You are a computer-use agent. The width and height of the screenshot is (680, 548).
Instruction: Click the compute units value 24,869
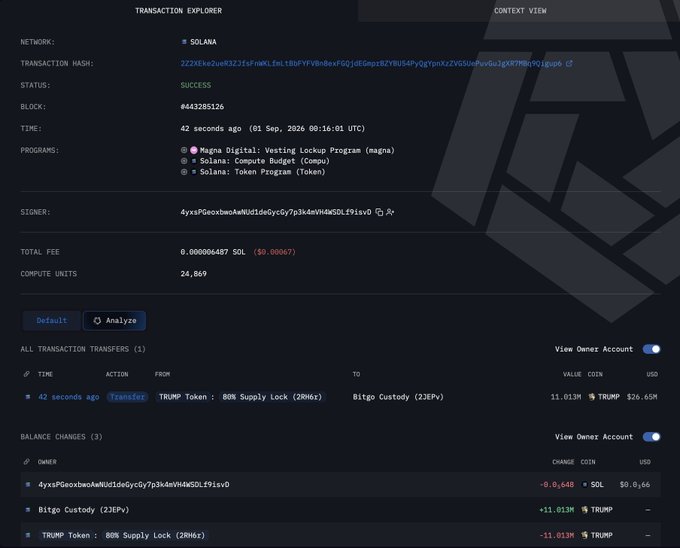tap(193, 274)
